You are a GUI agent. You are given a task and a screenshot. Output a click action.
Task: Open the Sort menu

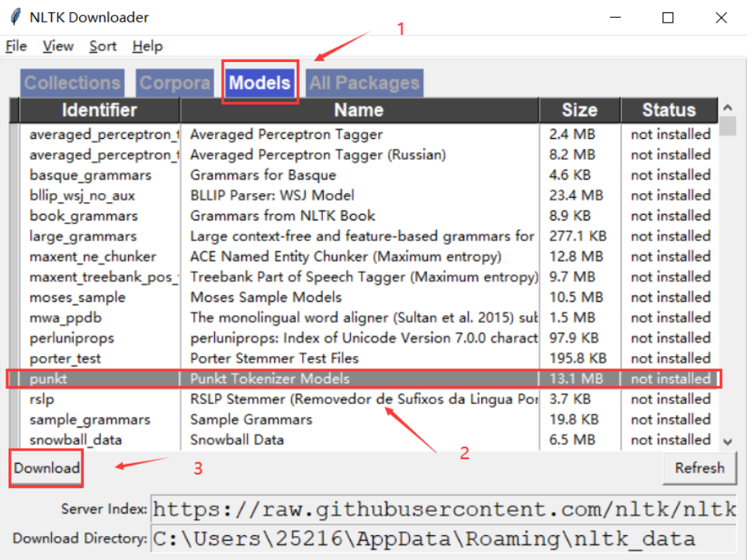coord(102,46)
